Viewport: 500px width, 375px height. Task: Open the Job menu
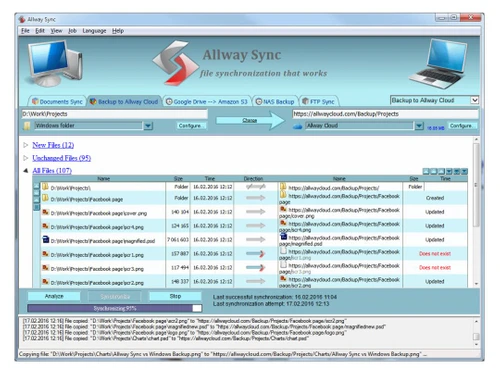pos(72,31)
